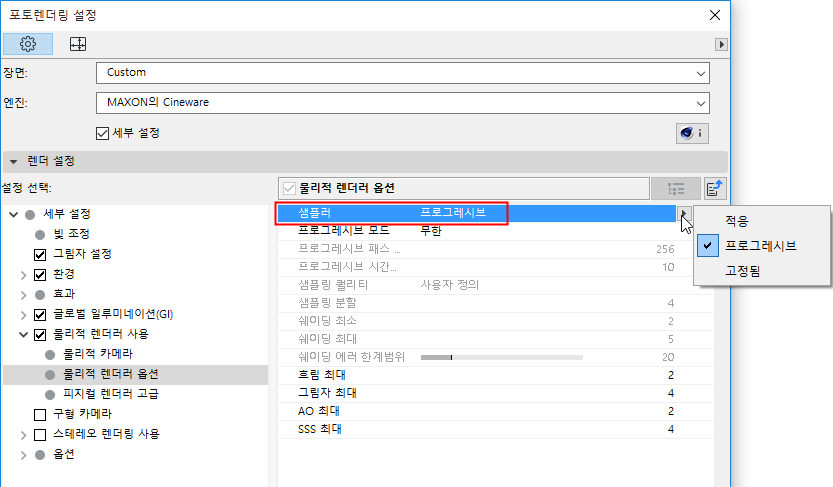Image resolution: width=833 pixels, height=487 pixels.
Task: Click the 쉐이딩 최소 row
Action: pyautogui.click(x=495, y=321)
